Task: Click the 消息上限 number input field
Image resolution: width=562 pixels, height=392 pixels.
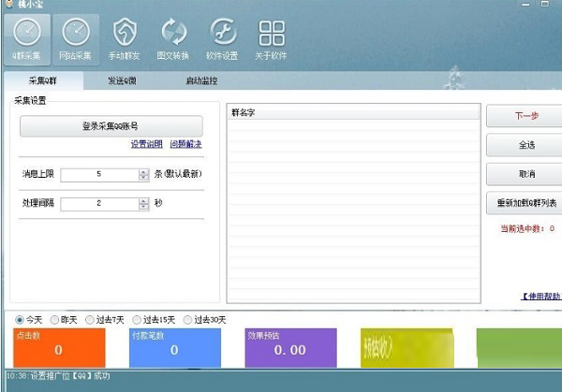Action: (98, 174)
